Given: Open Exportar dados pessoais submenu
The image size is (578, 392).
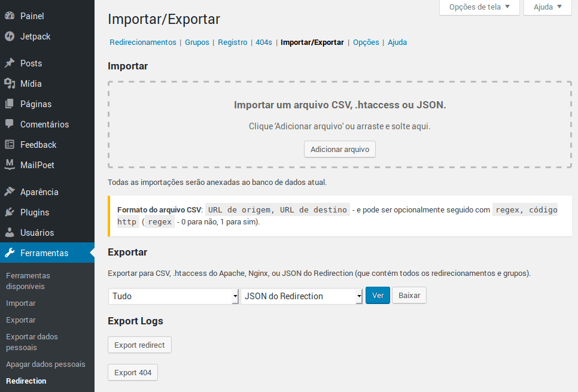Looking at the screenshot, I should click(x=32, y=342).
